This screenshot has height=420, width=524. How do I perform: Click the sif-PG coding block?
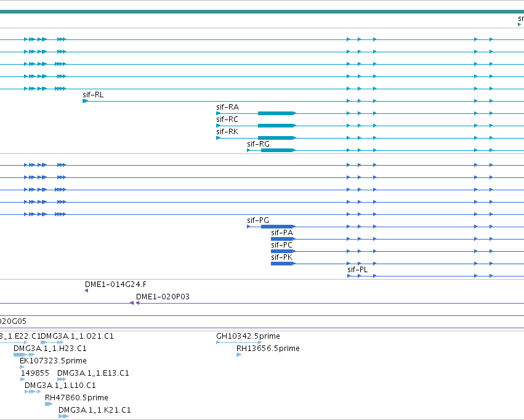277,227
